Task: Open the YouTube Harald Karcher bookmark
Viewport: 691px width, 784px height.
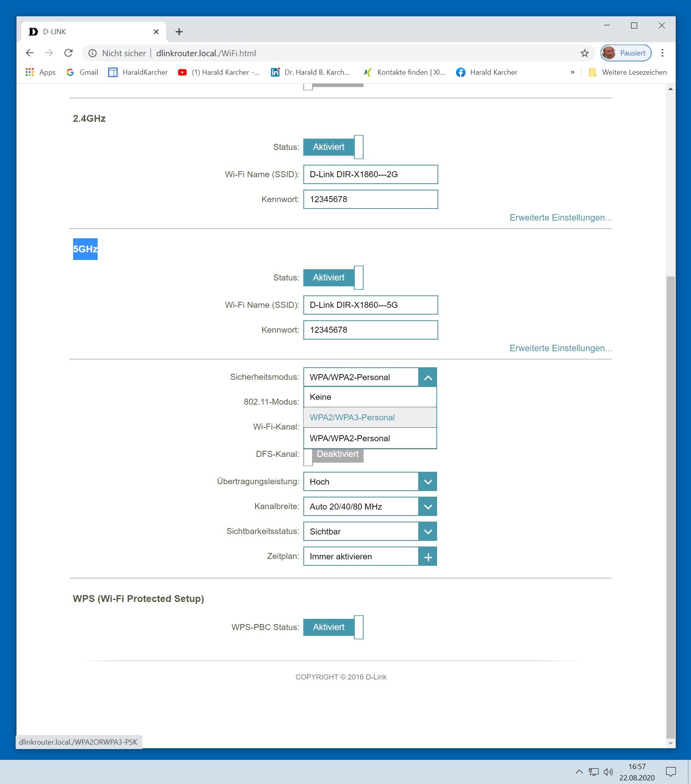Action: point(219,72)
